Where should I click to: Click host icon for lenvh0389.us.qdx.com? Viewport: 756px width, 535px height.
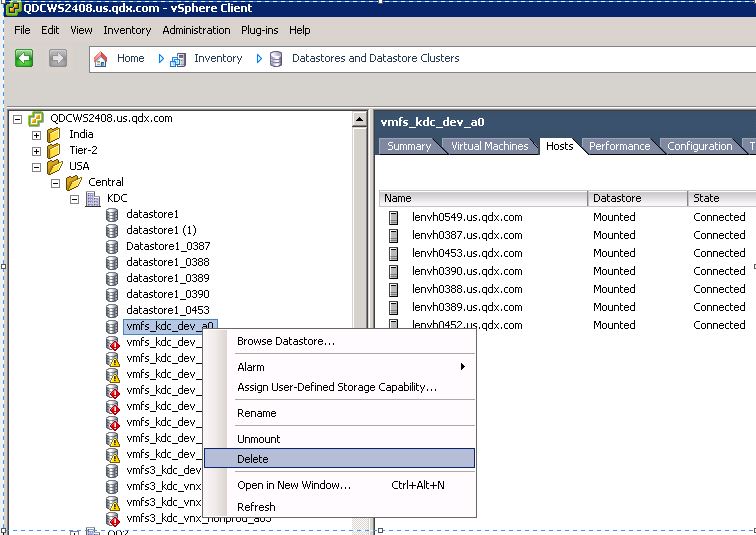point(393,308)
